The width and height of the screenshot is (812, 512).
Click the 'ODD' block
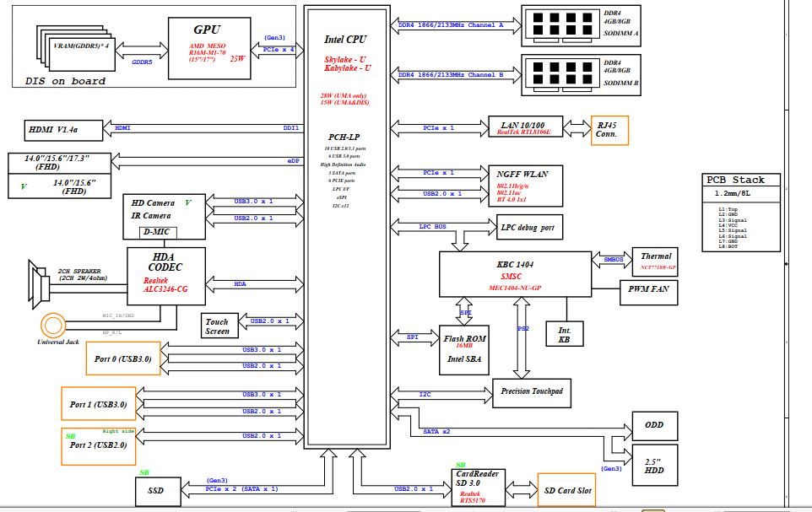654,426
